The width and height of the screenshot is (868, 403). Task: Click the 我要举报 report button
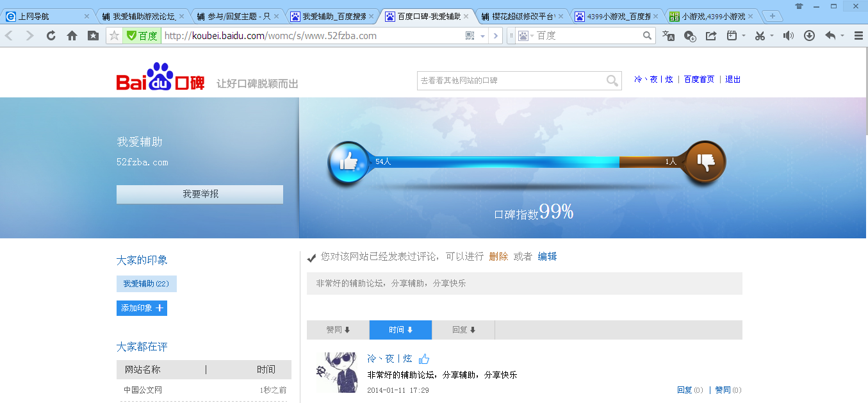click(200, 194)
